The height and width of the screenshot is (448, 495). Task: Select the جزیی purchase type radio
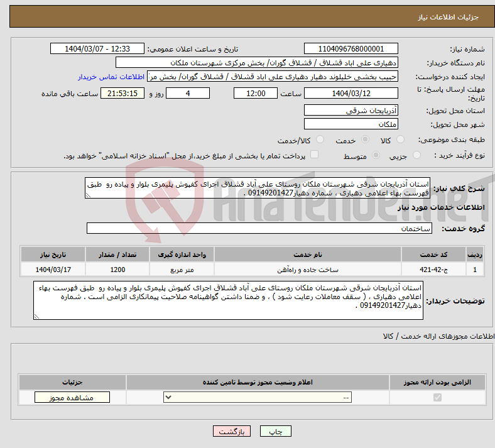coord(416,155)
